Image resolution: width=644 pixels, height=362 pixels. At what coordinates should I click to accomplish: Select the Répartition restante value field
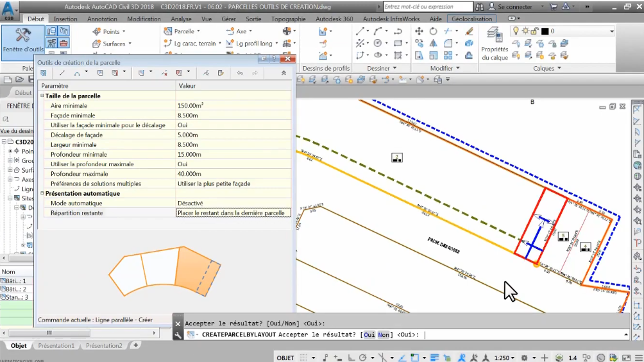(233, 213)
